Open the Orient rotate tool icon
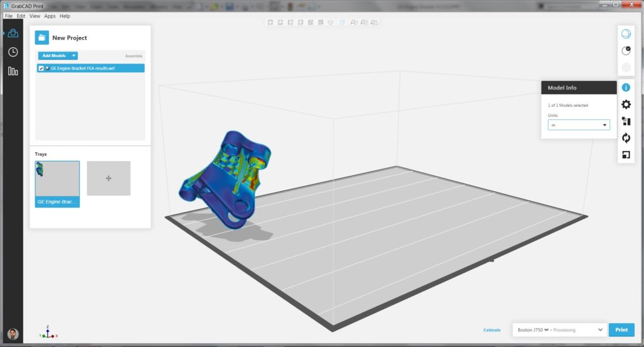The width and height of the screenshot is (644, 347). [626, 138]
